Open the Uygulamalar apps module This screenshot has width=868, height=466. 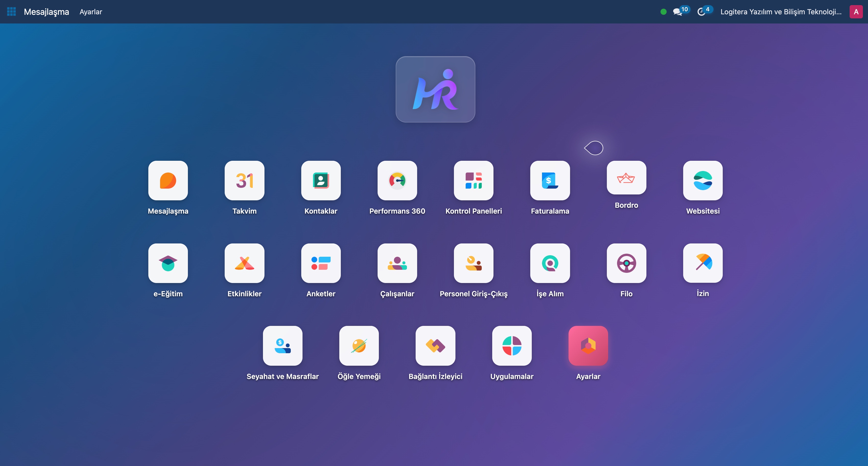point(512,346)
